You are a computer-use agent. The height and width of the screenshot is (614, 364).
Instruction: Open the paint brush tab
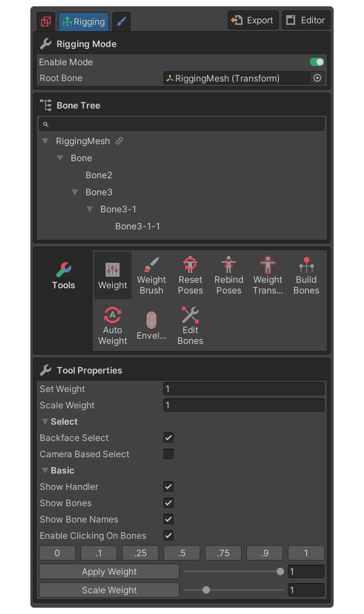coord(121,22)
